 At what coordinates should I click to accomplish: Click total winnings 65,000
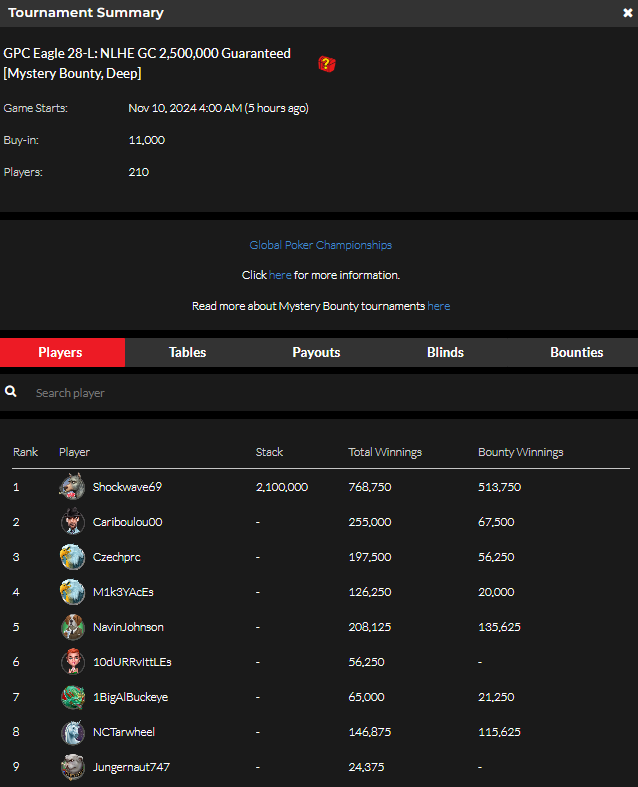pos(366,697)
